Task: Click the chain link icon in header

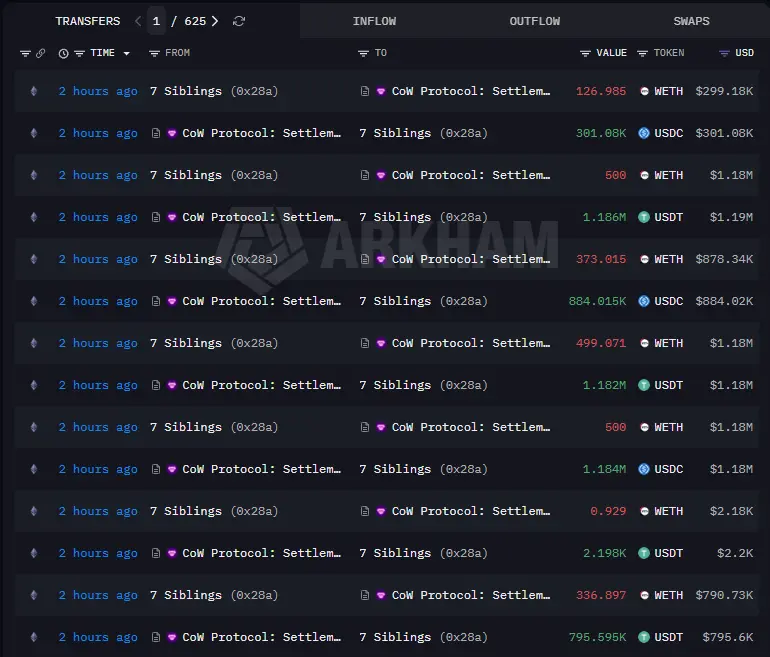Action: coord(41,53)
